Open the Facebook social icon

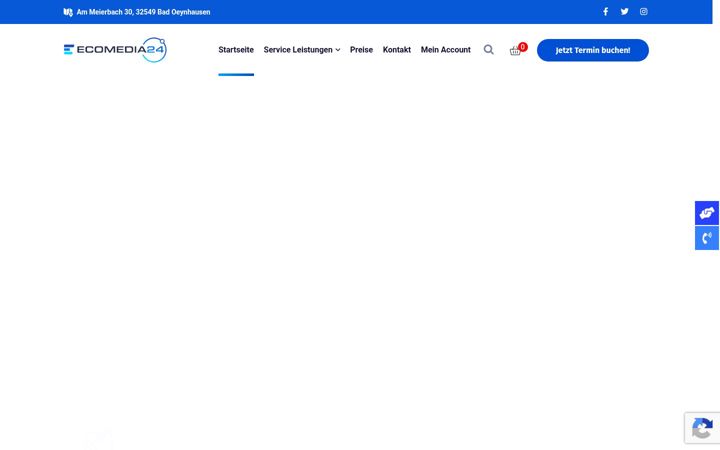tap(605, 11)
